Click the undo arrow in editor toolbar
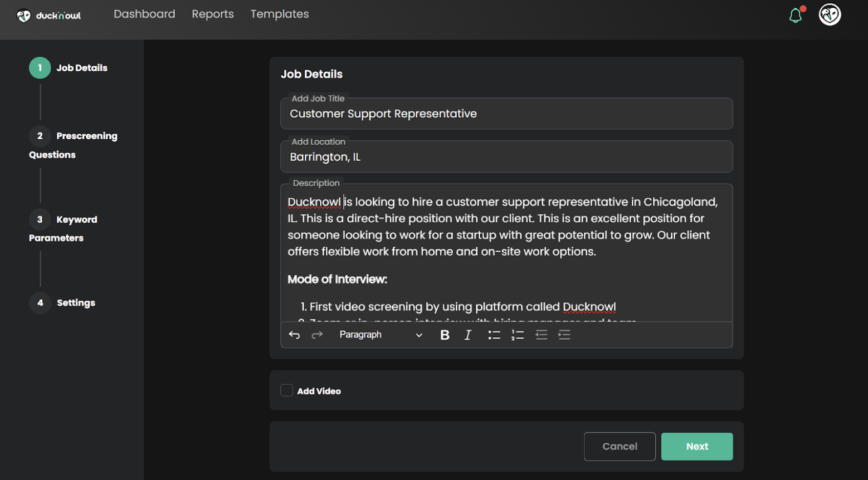Viewport: 868px width, 480px height. (x=294, y=335)
